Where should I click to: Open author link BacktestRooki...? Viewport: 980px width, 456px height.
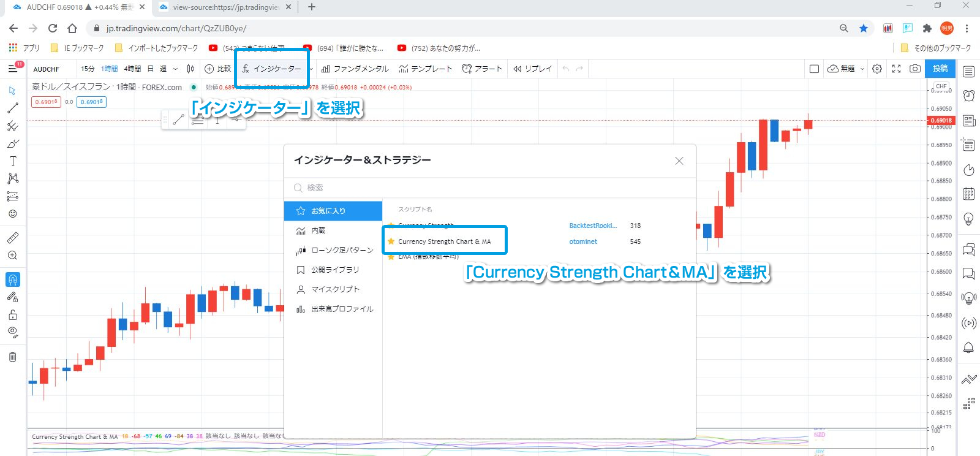[x=593, y=226]
